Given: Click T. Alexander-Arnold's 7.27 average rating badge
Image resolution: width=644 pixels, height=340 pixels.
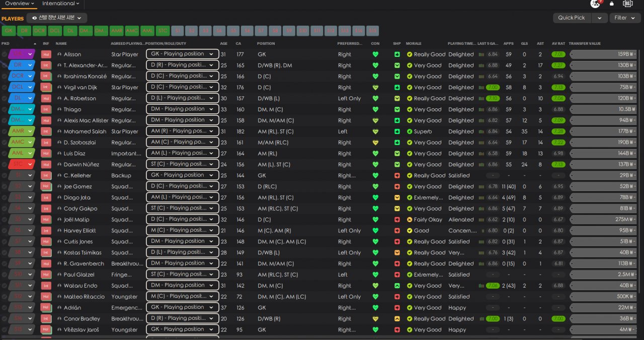Looking at the screenshot, I should (558, 65).
